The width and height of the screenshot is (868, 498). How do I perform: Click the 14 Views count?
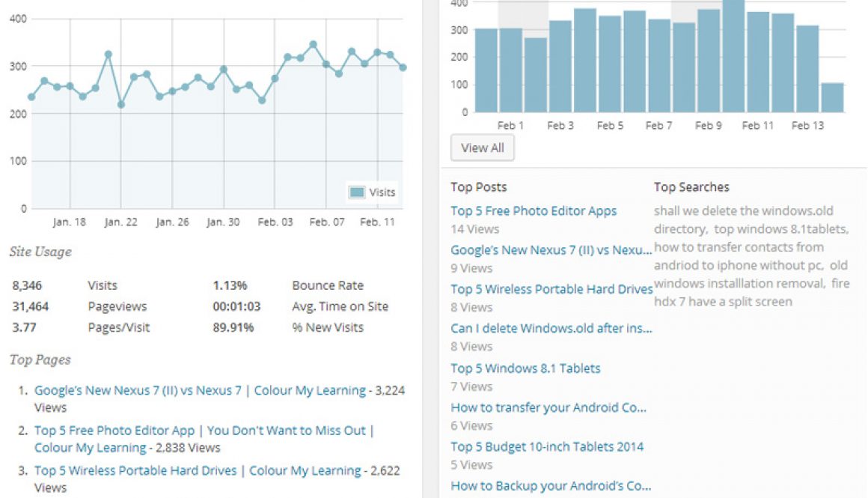pyautogui.click(x=475, y=229)
